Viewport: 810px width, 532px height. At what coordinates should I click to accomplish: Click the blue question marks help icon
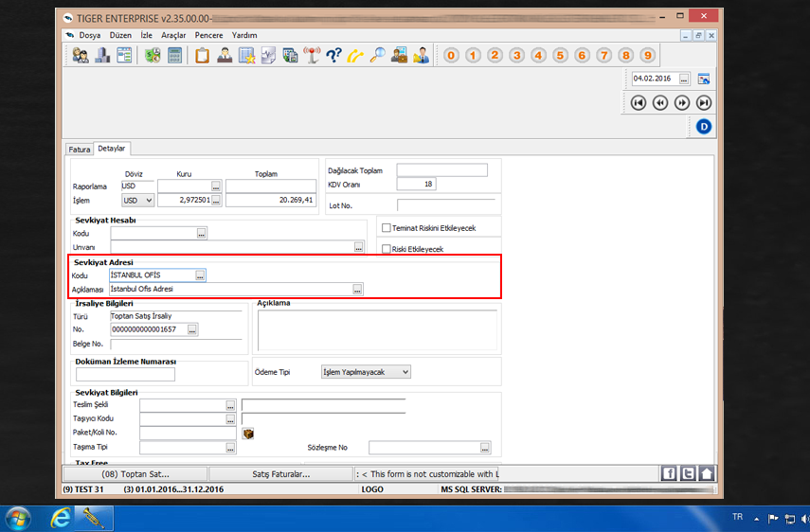333,55
